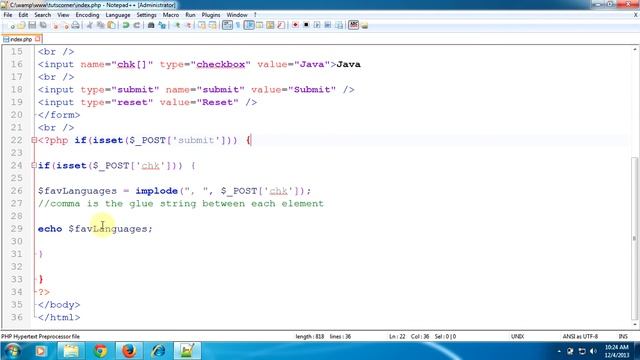640x360 pixels.
Task: Open the Edit menu
Action: pyautogui.click(x=23, y=15)
